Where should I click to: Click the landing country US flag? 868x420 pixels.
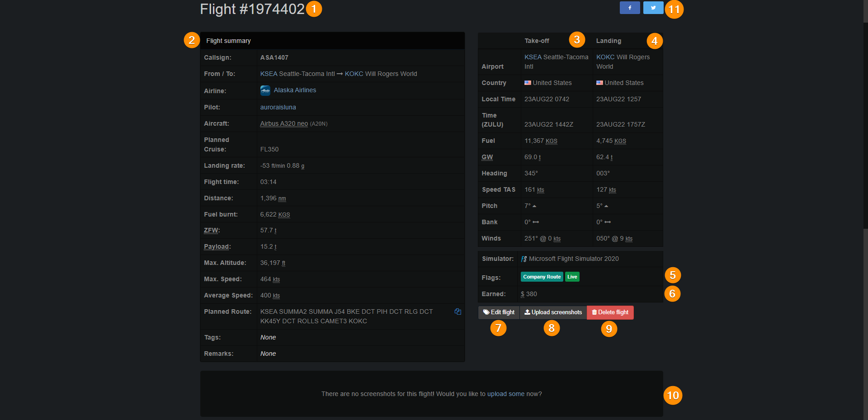[x=599, y=83]
